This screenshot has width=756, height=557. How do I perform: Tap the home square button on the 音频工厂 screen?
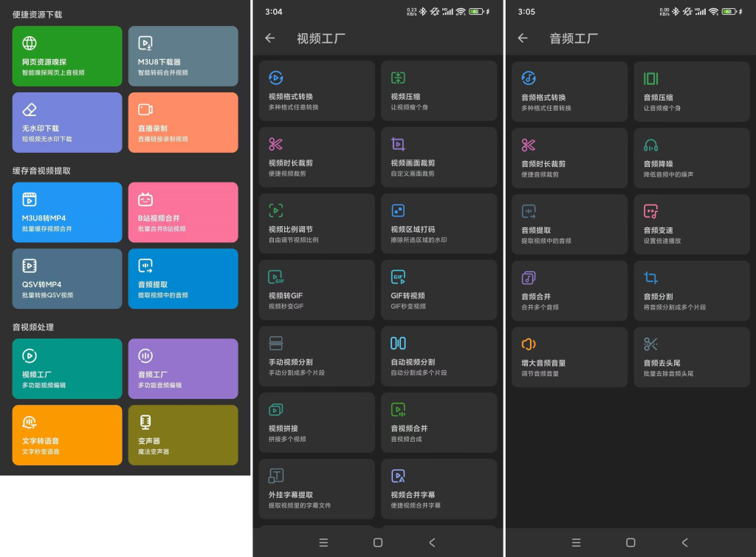pos(630,542)
